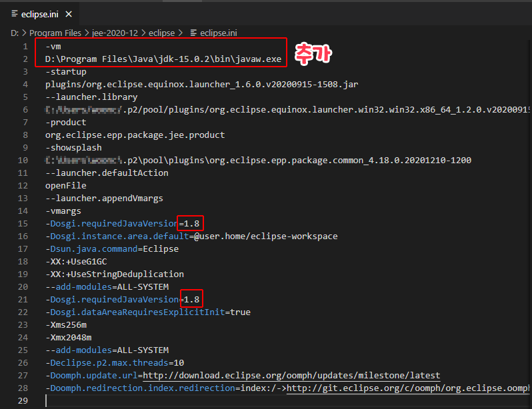
Task: Click the breadcrumb eclipse.ini file icon
Action: (193, 33)
